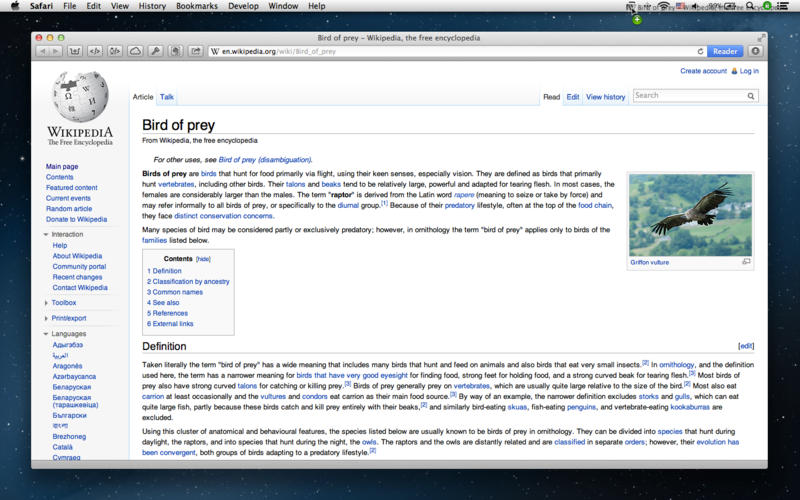Click Donate to Wikipedia link
The image size is (800, 500).
77,219
